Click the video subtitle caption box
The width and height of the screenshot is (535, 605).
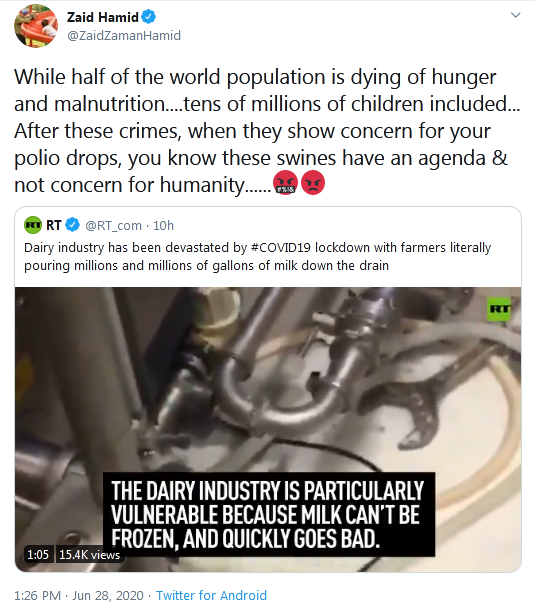[x=269, y=514]
